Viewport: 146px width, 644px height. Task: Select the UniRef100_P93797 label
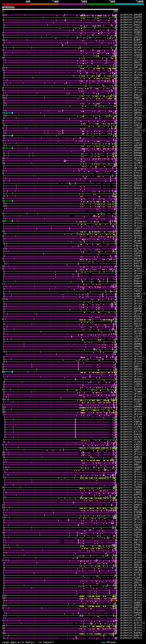[x=131, y=211]
